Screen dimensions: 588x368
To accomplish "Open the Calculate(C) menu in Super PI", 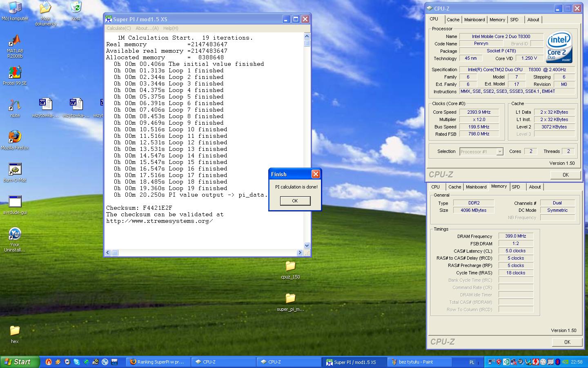I will [x=118, y=28].
